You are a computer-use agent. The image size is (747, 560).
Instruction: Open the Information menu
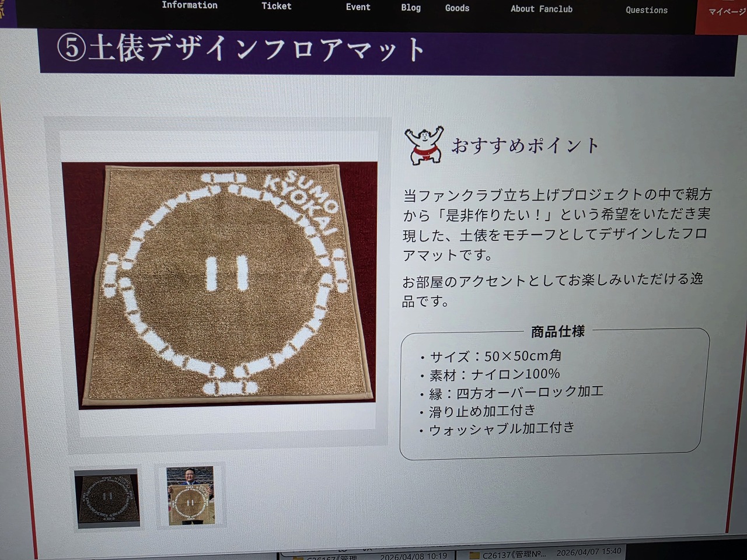(x=190, y=5)
